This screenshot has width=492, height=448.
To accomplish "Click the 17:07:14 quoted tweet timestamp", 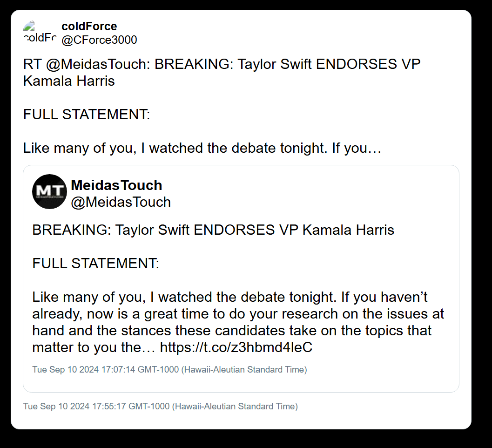I will pos(169,370).
